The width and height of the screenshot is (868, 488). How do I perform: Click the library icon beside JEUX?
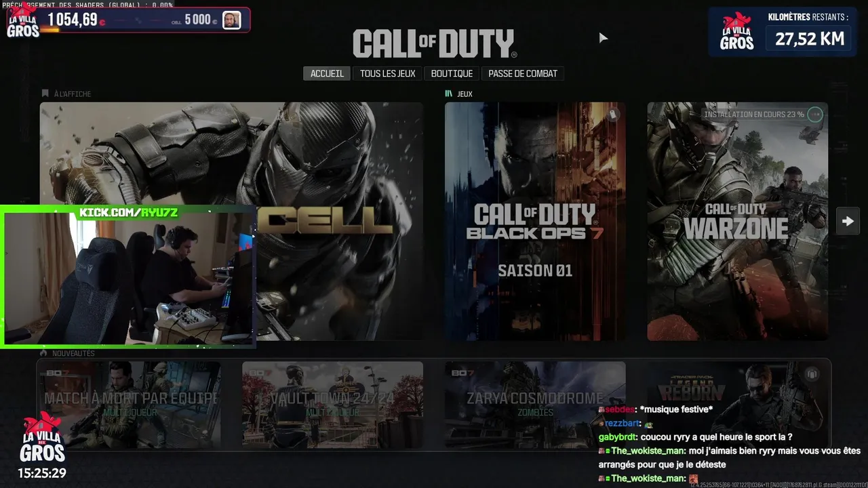(x=448, y=94)
